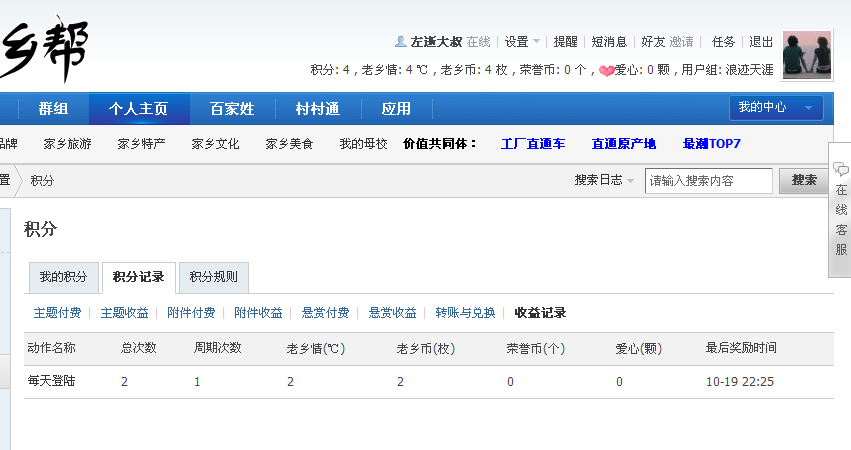Open the 附件付费 filter link
The width and height of the screenshot is (851, 450).
coord(191,313)
